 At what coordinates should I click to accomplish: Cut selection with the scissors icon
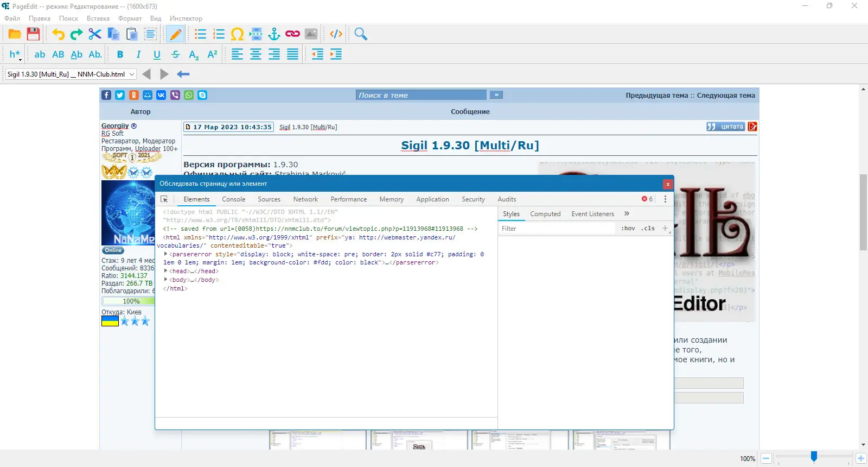(95, 34)
